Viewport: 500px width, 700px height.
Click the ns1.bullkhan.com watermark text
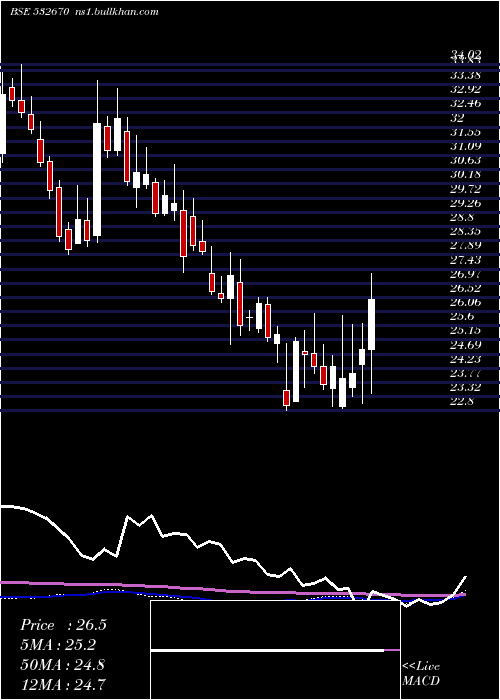116,12
